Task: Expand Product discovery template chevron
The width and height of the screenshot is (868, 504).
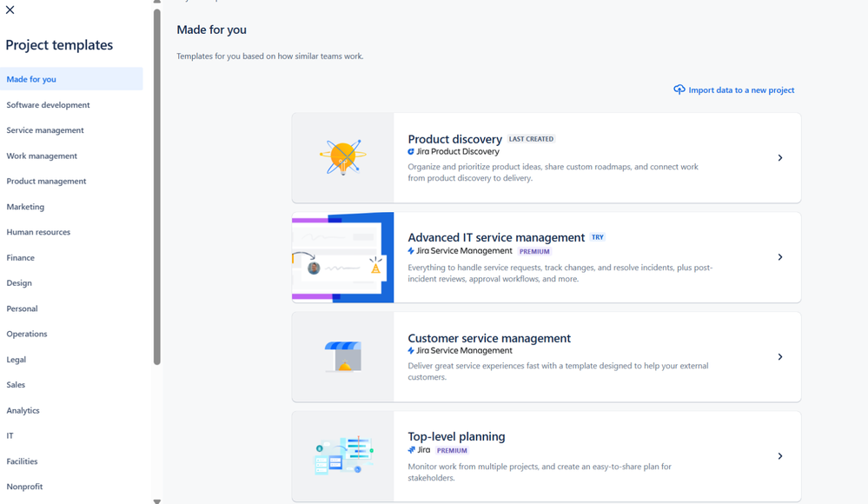Action: pos(780,158)
